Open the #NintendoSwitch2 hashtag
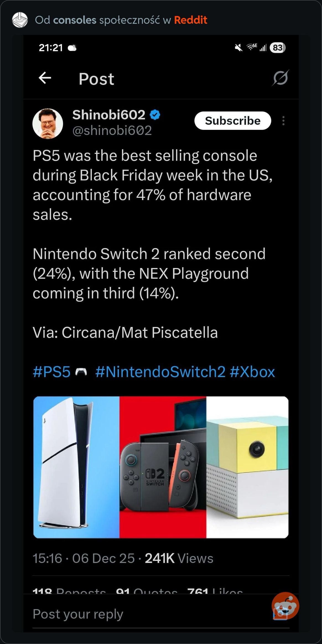This screenshot has height=644, width=322. click(x=160, y=372)
